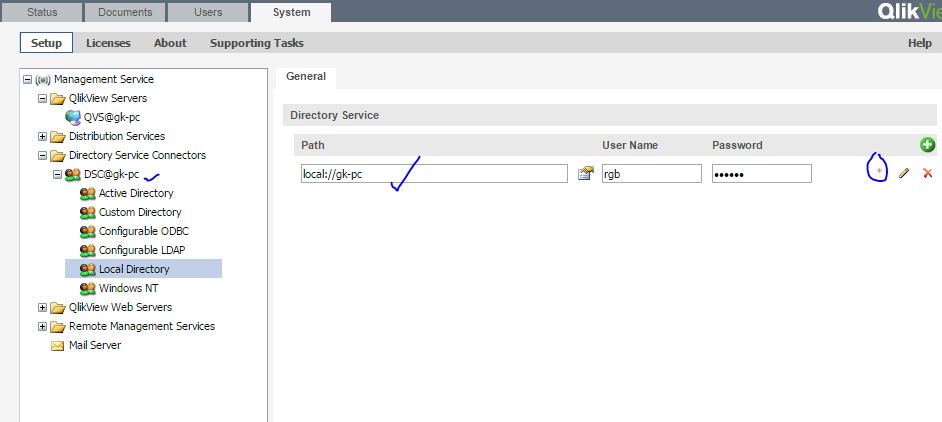
Task: Select QlikView Web Servers in the tree
Action: point(121,307)
